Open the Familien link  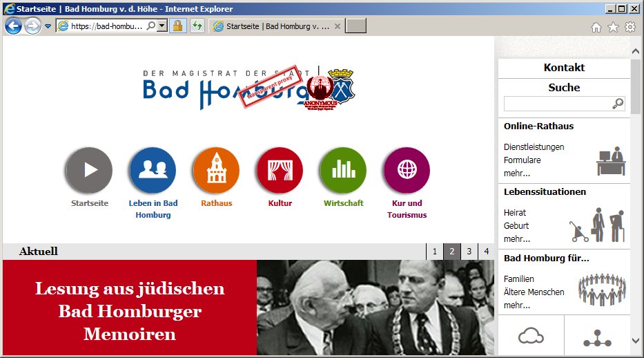[519, 279]
